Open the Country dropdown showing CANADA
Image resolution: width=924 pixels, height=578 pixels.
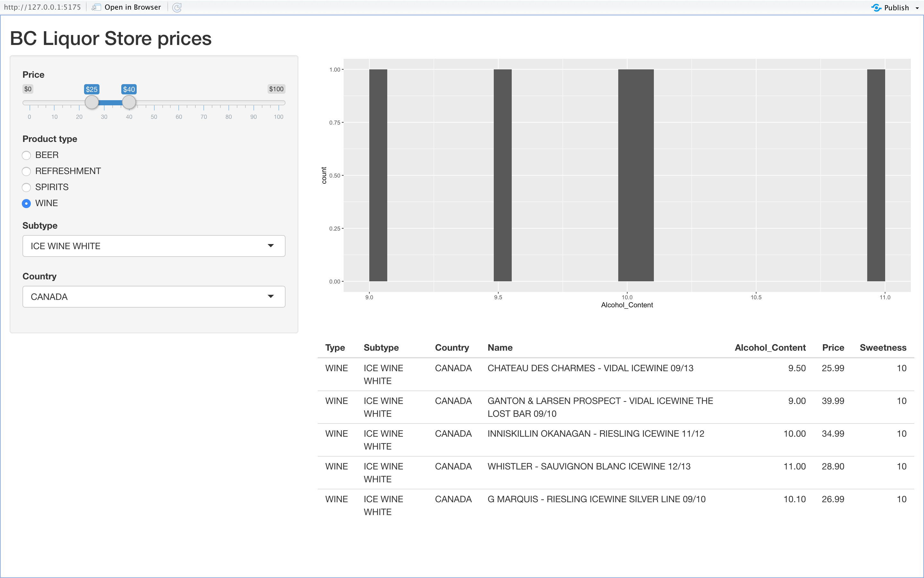pos(154,297)
